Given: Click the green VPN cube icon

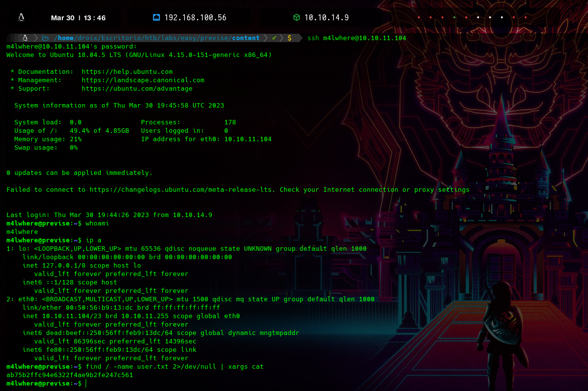Looking at the screenshot, I should pyautogui.click(x=296, y=18).
